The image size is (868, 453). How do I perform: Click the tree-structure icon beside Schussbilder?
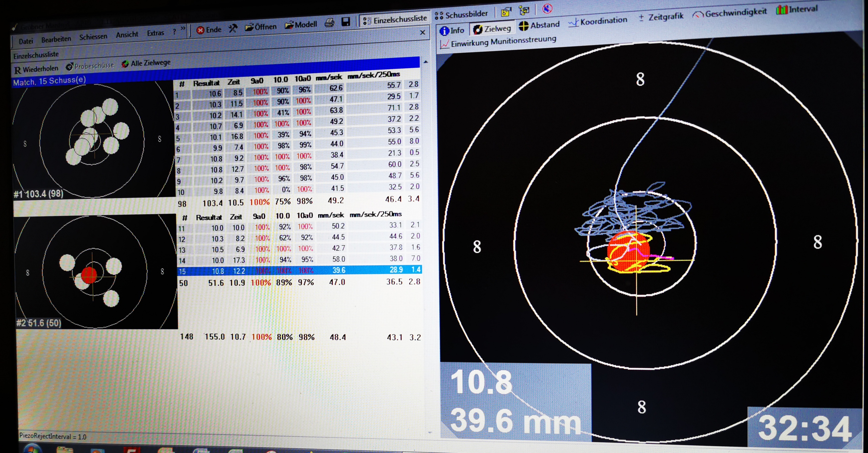pyautogui.click(x=524, y=11)
